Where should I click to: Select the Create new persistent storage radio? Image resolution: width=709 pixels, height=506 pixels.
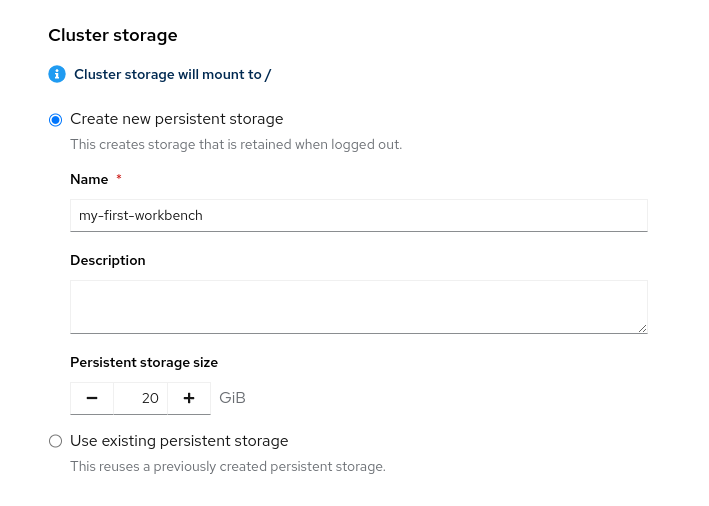tap(56, 120)
